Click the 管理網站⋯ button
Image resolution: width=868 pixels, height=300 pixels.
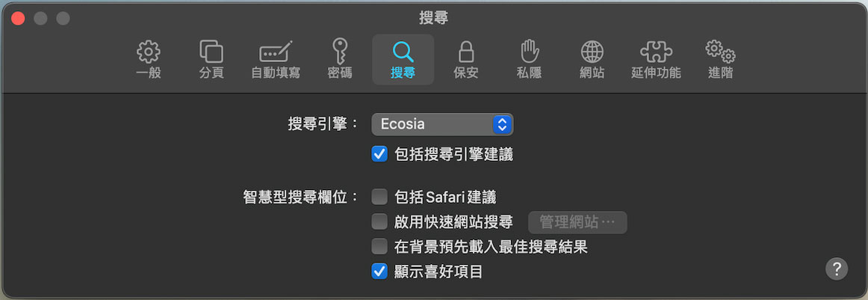pos(578,222)
